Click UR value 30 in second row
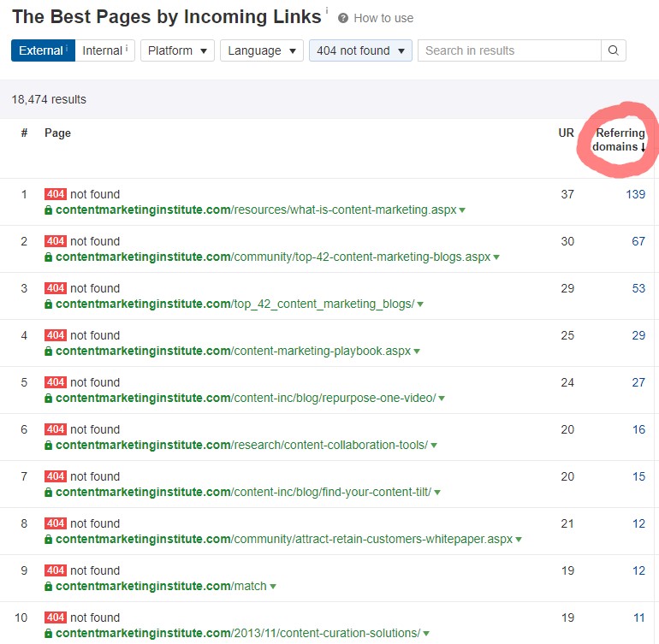This screenshot has width=659, height=644. (x=567, y=241)
